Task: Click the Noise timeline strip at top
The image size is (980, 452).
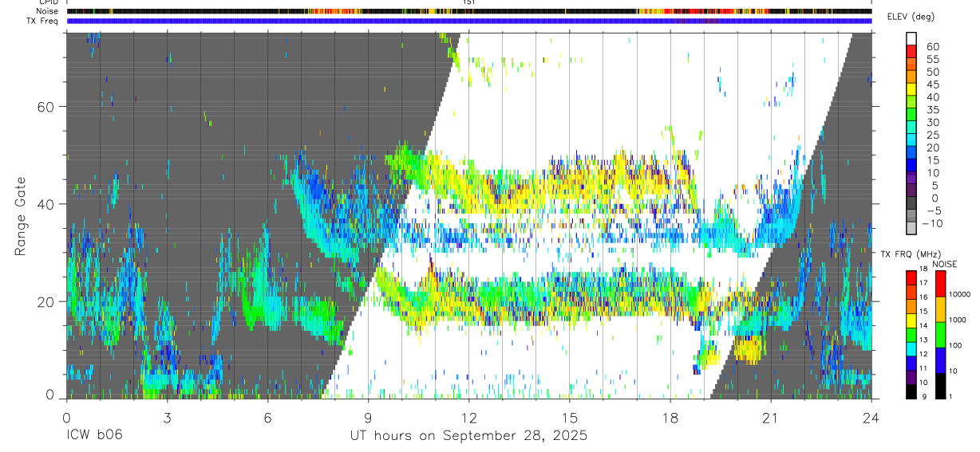Action: pyautogui.click(x=468, y=11)
